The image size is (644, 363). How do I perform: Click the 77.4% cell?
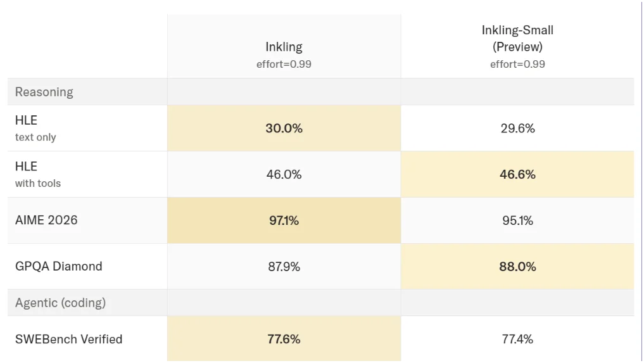click(517, 339)
